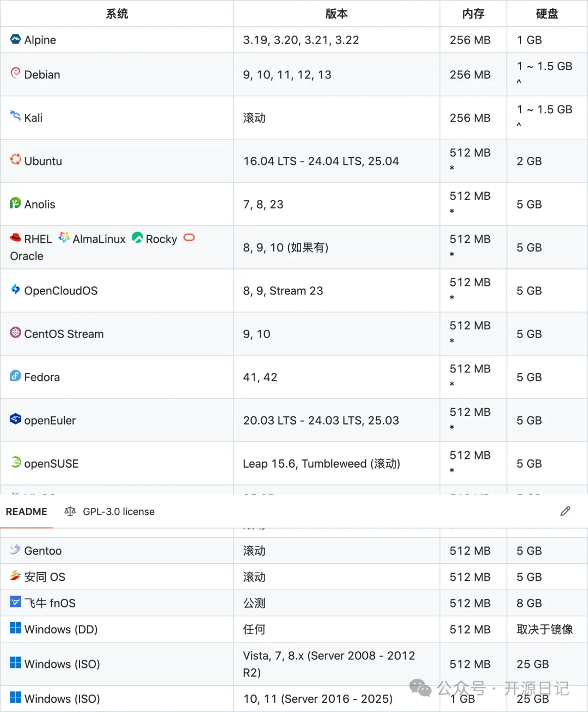Click the Fedora logo icon
588x712 pixels.
(15, 376)
